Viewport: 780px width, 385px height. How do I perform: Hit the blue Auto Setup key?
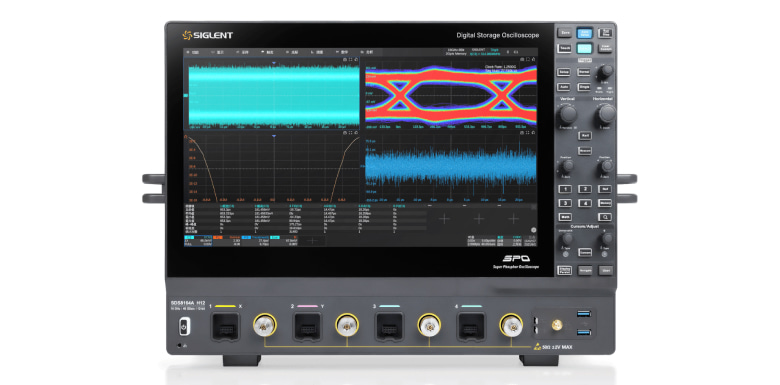585,33
